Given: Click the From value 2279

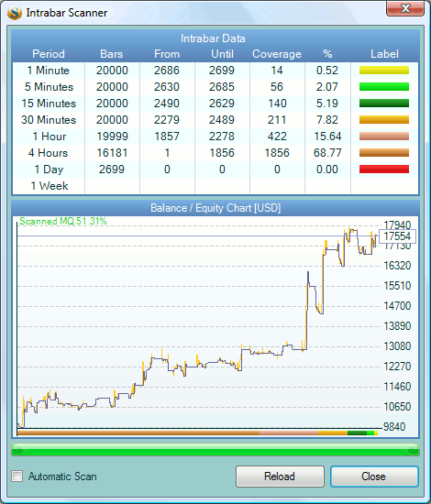Looking at the screenshot, I should [x=167, y=120].
